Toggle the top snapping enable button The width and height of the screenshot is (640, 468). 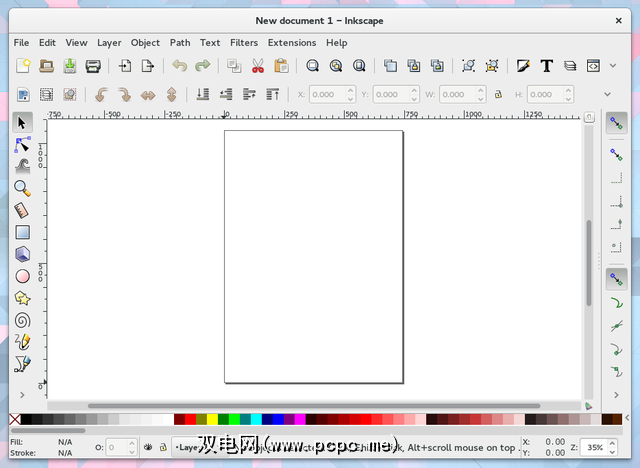pyautogui.click(x=617, y=122)
